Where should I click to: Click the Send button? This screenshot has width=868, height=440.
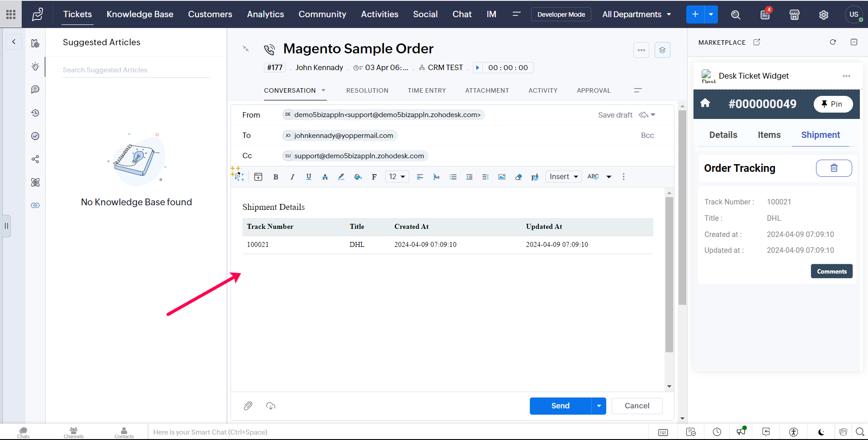pos(560,406)
